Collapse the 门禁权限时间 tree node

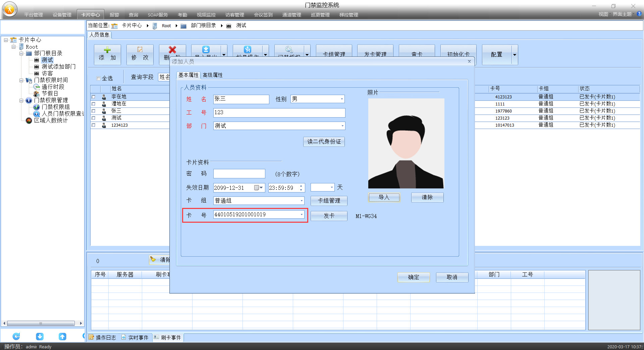pyautogui.click(x=21, y=80)
